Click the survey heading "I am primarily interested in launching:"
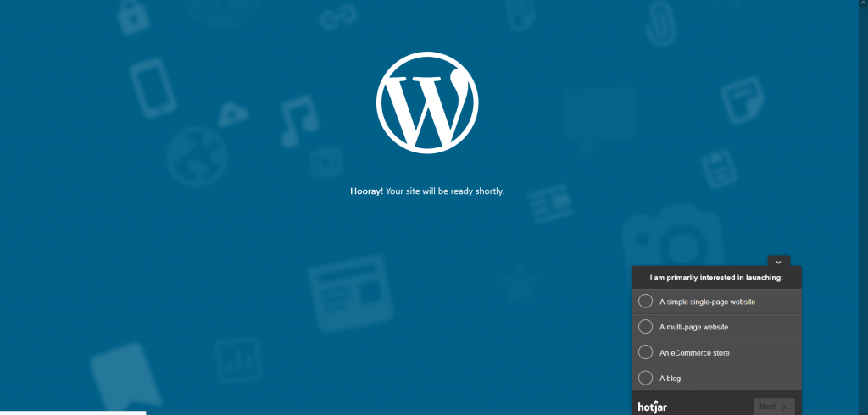This screenshot has height=415, width=868. 716,278
